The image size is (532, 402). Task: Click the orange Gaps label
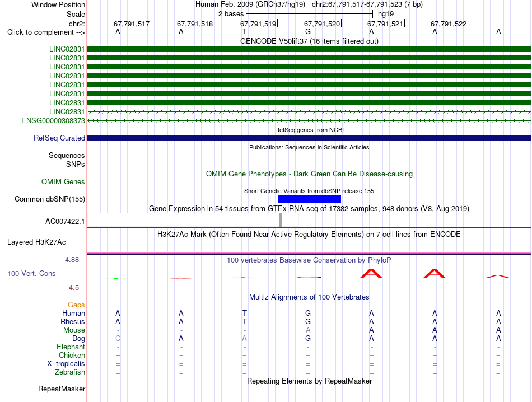pyautogui.click(x=76, y=305)
